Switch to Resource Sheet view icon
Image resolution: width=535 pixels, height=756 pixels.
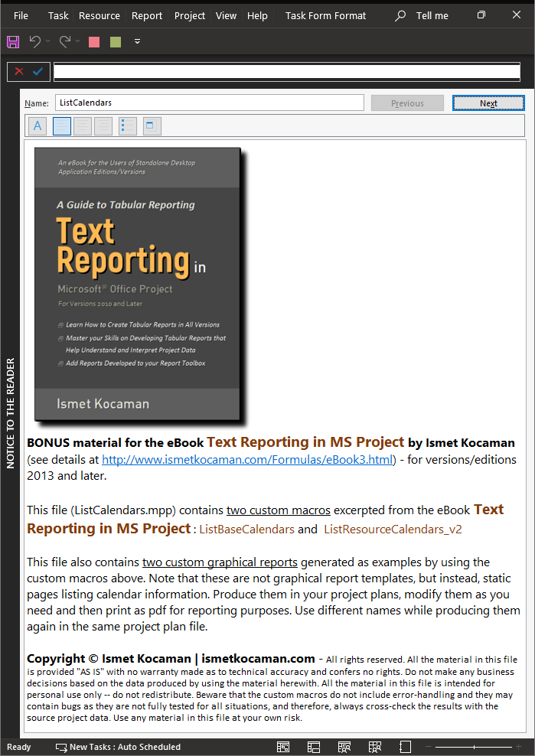375,747
